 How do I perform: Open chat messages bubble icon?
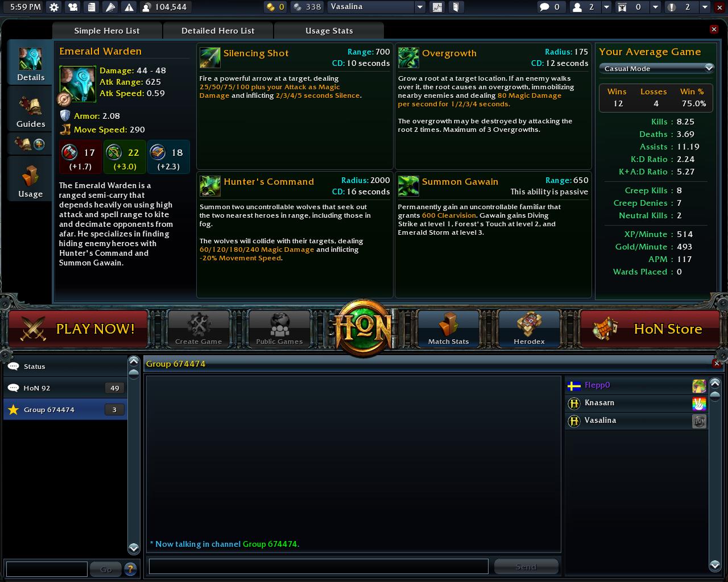(x=545, y=7)
